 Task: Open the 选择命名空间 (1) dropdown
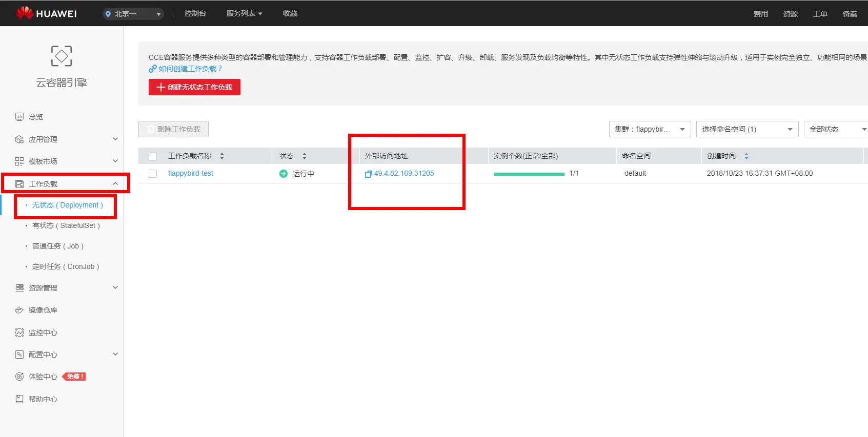click(747, 129)
